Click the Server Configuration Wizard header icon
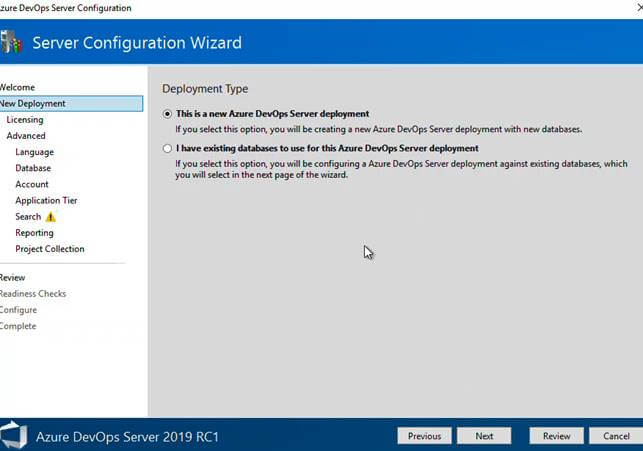 coord(11,42)
